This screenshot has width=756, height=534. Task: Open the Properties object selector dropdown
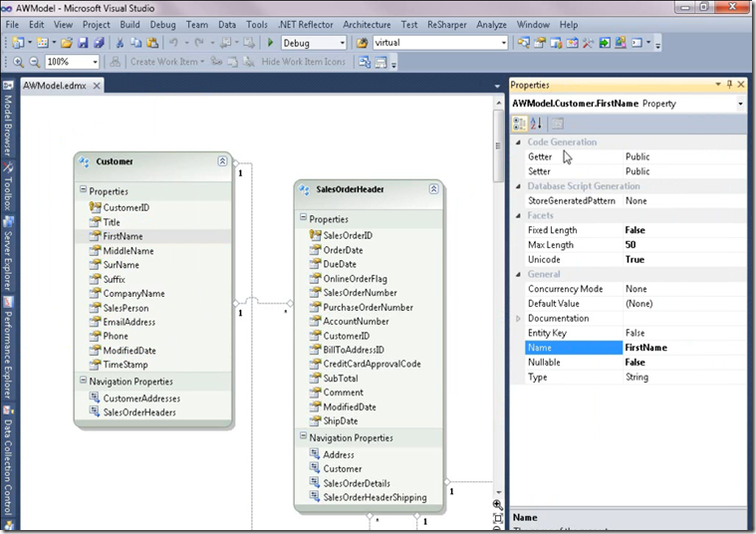tap(740, 104)
